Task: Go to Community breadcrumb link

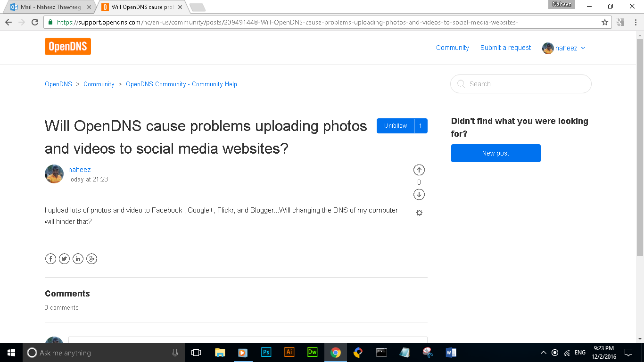Action: click(99, 84)
